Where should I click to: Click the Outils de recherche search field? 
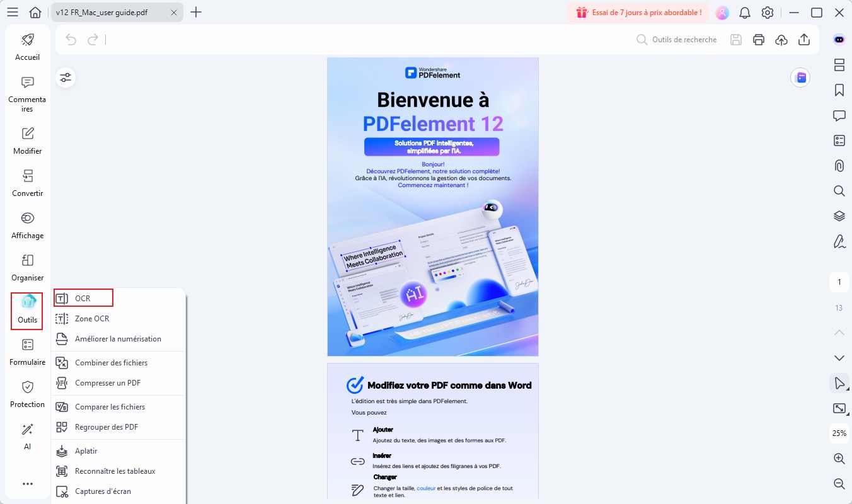[677, 40]
